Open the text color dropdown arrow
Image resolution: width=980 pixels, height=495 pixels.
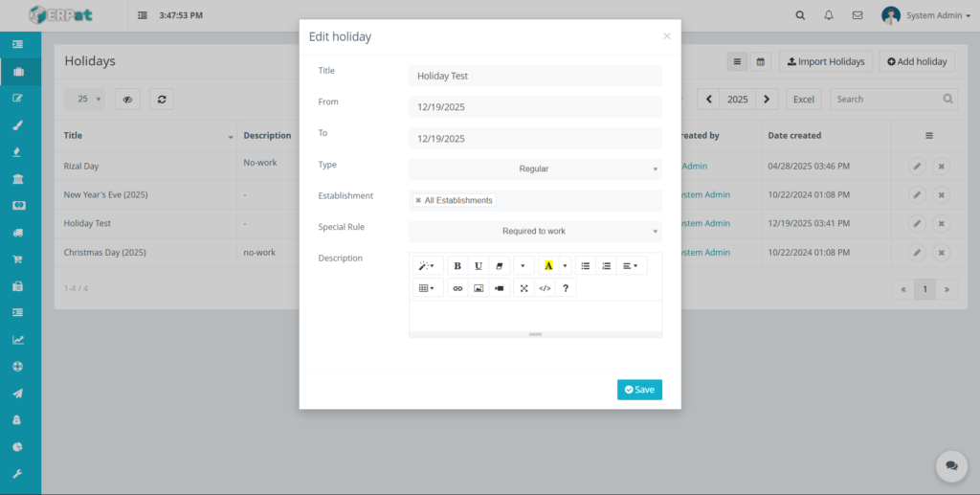[565, 265]
